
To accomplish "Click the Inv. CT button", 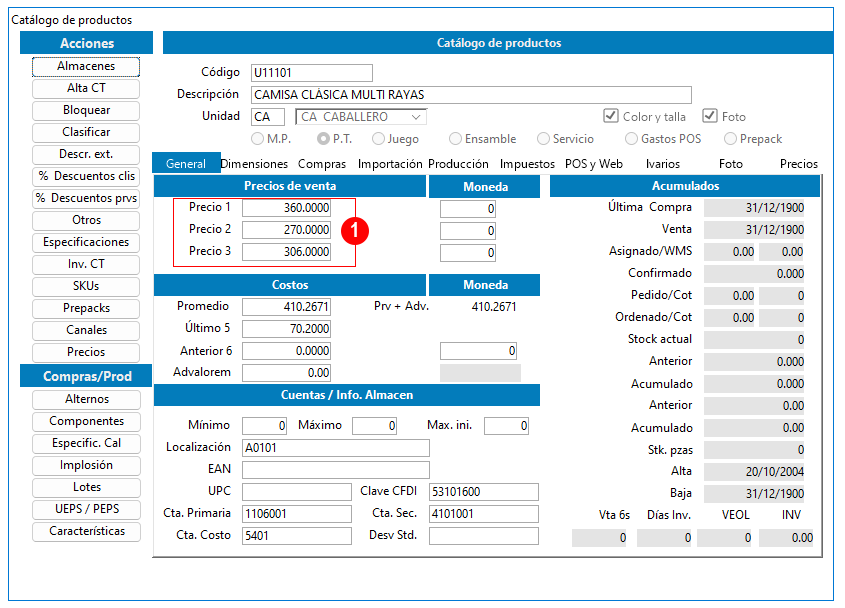I will [86, 265].
